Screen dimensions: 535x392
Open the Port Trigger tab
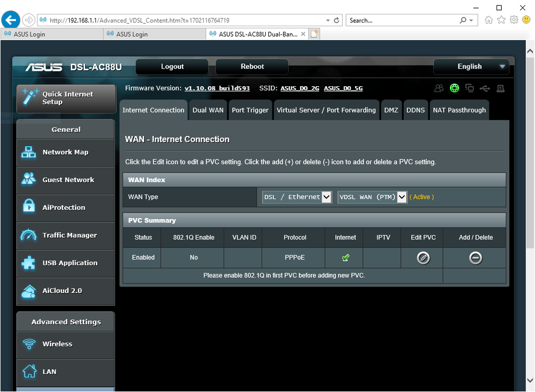point(250,110)
